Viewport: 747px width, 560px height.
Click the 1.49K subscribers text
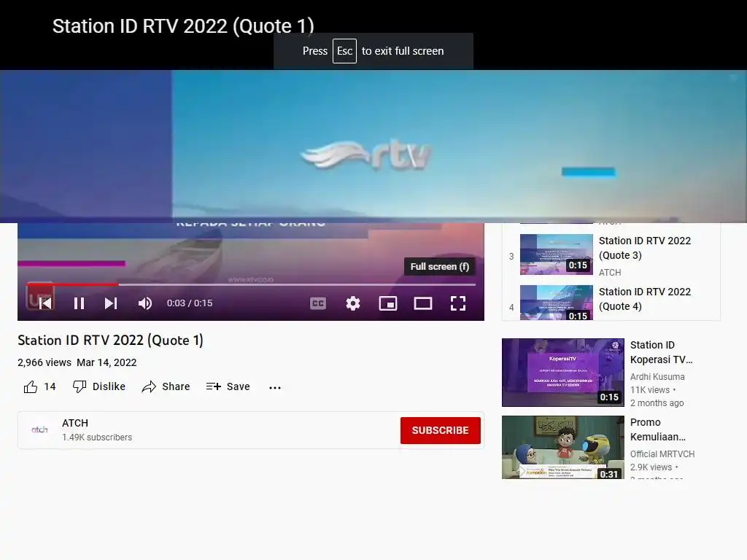pyautogui.click(x=97, y=437)
